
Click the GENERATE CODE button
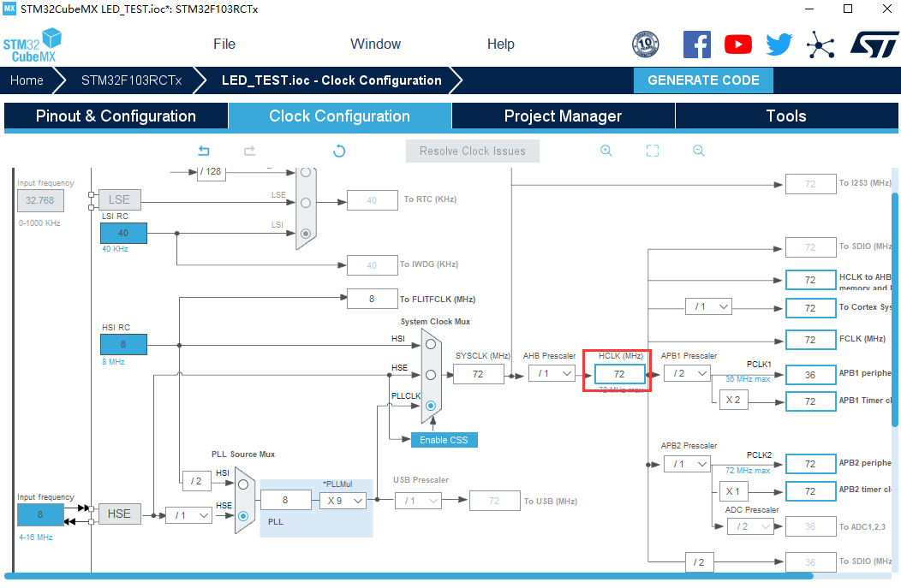pyautogui.click(x=703, y=80)
